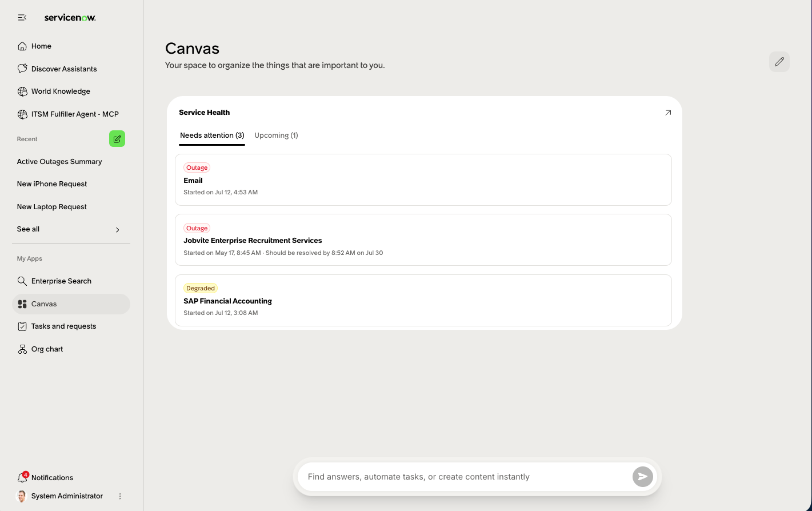Focus the Find answers chat input field

(x=465, y=477)
